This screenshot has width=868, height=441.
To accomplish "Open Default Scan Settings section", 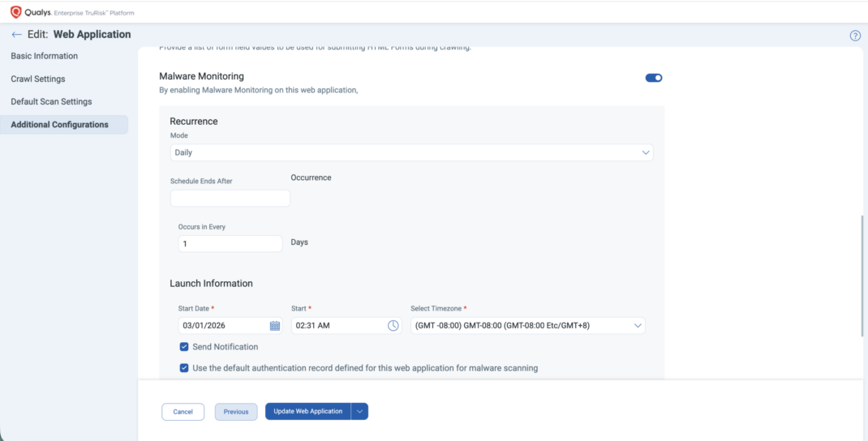I will point(51,102).
